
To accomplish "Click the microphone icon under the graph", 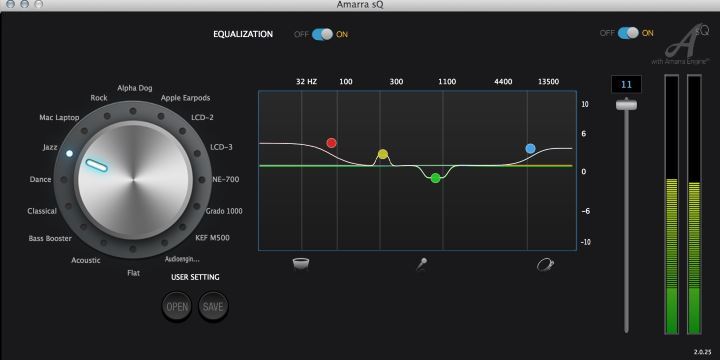I will pyautogui.click(x=422, y=264).
